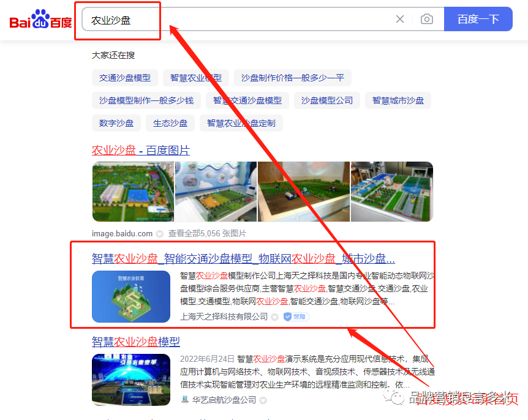The width and height of the screenshot is (528, 420).
Task: Click the 保障 shield badge
Action: click(296, 317)
